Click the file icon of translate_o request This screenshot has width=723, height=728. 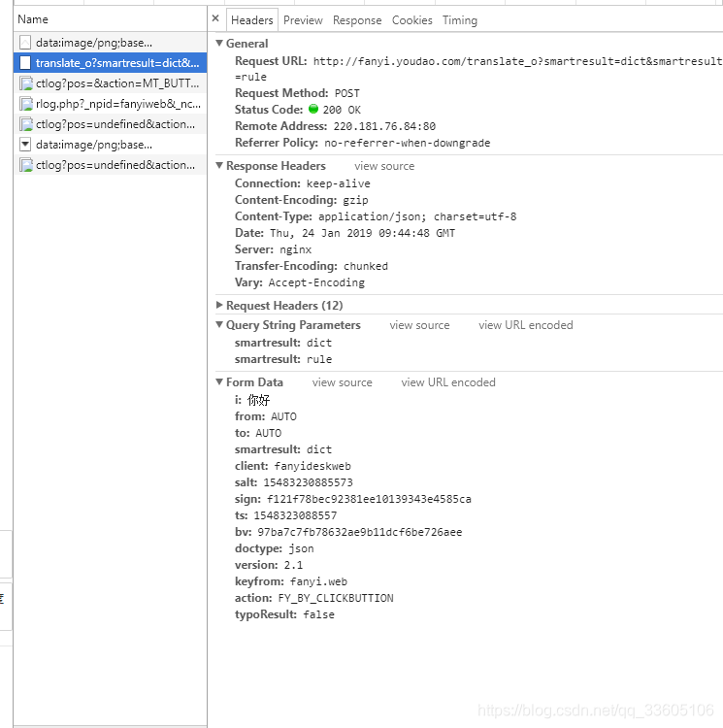(x=25, y=63)
